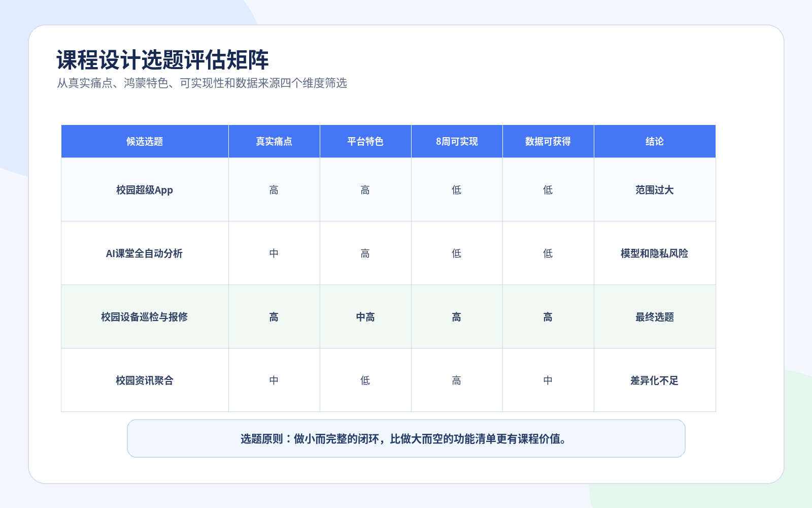The height and width of the screenshot is (508, 812).
Task: Click 8周可实现 value for 校园超级App
Action: click(x=457, y=190)
